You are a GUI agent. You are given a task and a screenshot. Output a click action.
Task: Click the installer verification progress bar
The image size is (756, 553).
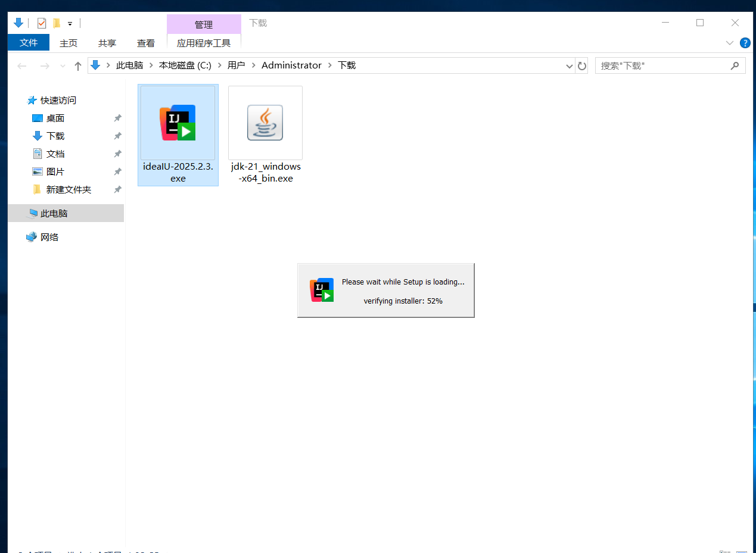point(403,301)
